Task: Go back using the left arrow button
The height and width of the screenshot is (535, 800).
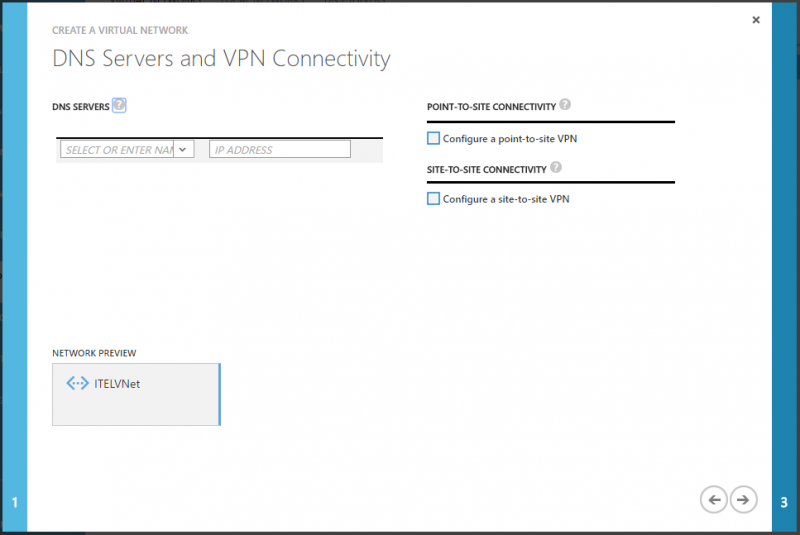Action: tap(714, 500)
